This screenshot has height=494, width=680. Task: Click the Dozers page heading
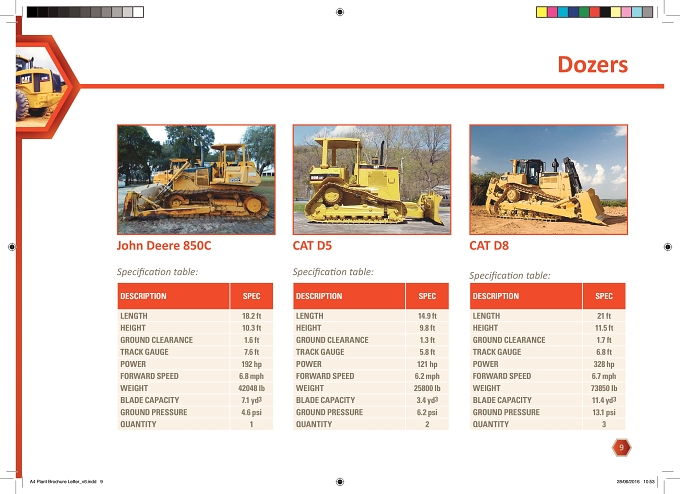pos(592,65)
